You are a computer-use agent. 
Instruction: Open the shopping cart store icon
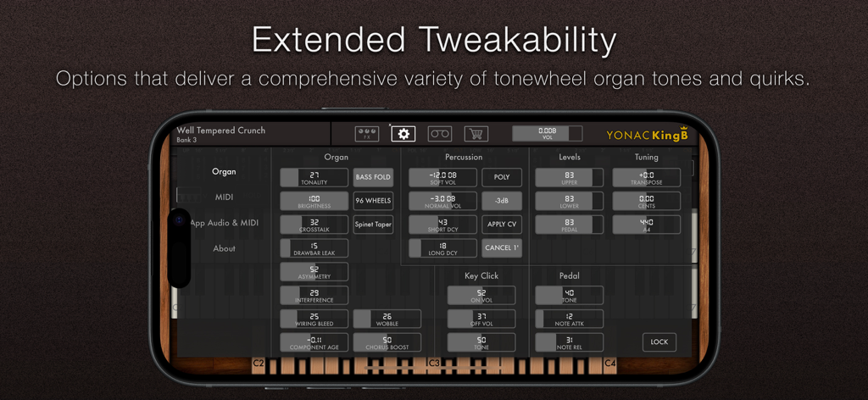(476, 134)
